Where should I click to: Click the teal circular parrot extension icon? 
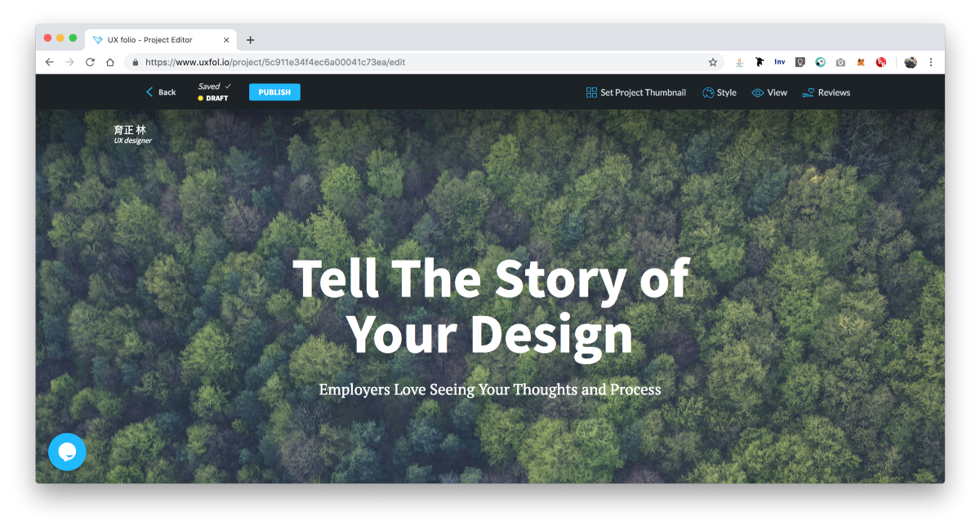pyautogui.click(x=820, y=62)
